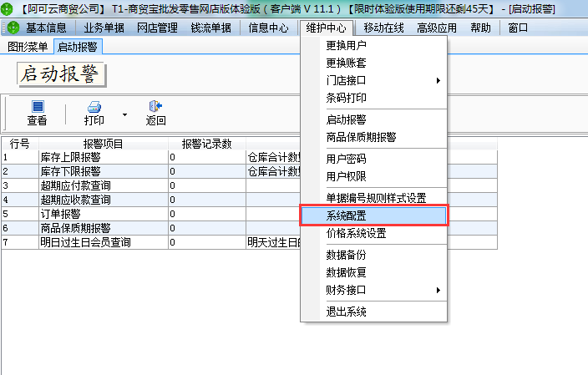
Task: Click the 行号 column header
Action: pos(19,144)
